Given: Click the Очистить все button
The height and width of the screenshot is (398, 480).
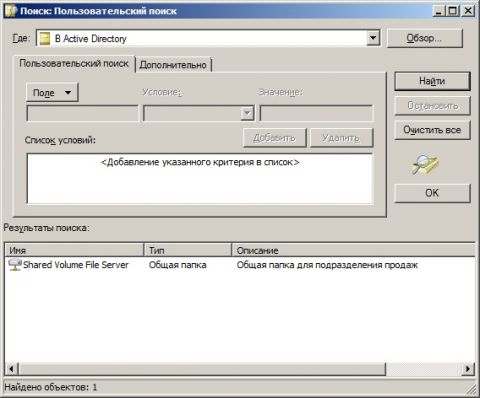Looking at the screenshot, I should click(x=432, y=130).
